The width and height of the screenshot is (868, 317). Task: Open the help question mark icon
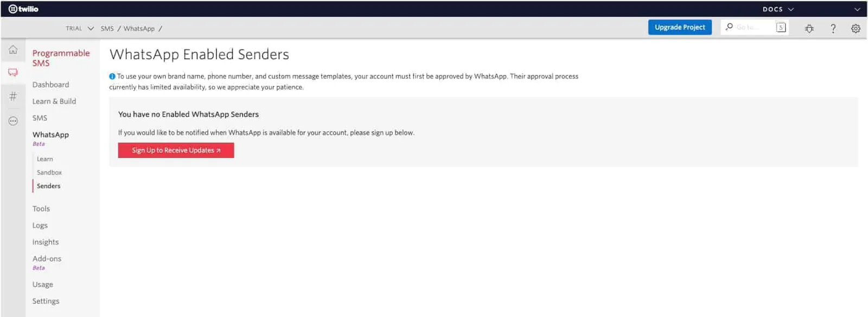click(833, 28)
